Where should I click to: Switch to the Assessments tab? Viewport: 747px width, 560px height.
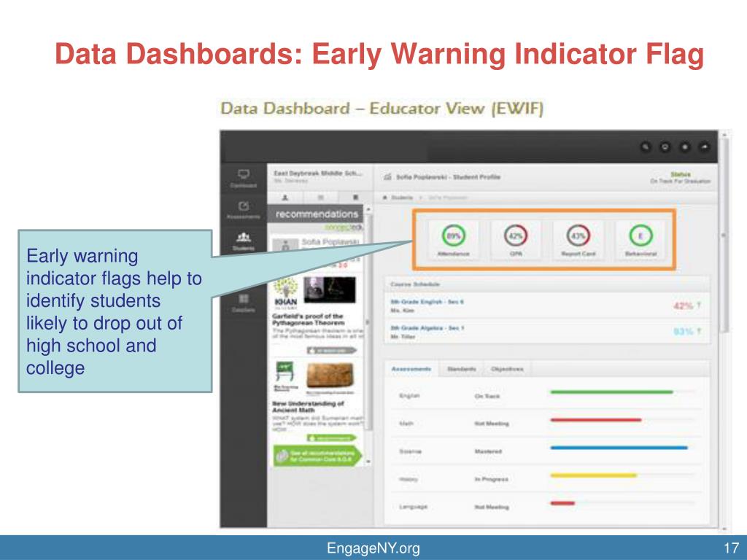click(x=411, y=369)
